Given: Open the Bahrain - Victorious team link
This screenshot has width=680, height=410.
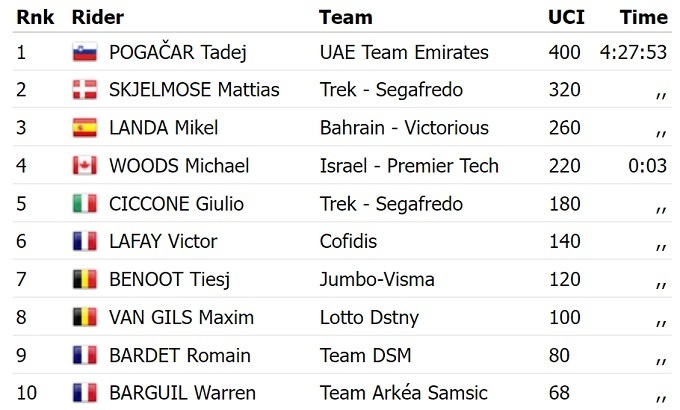Looking at the screenshot, I should (x=404, y=128).
